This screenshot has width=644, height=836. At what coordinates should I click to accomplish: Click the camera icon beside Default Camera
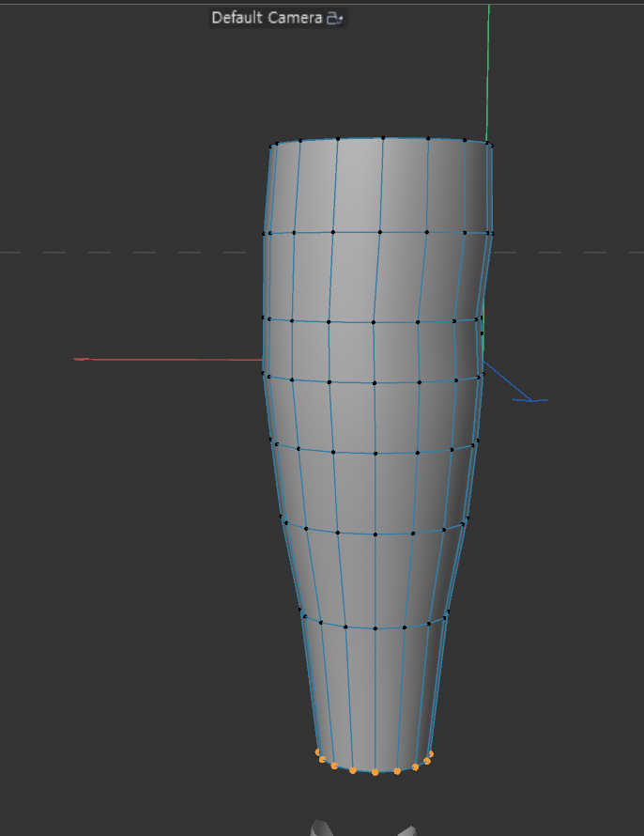335,18
